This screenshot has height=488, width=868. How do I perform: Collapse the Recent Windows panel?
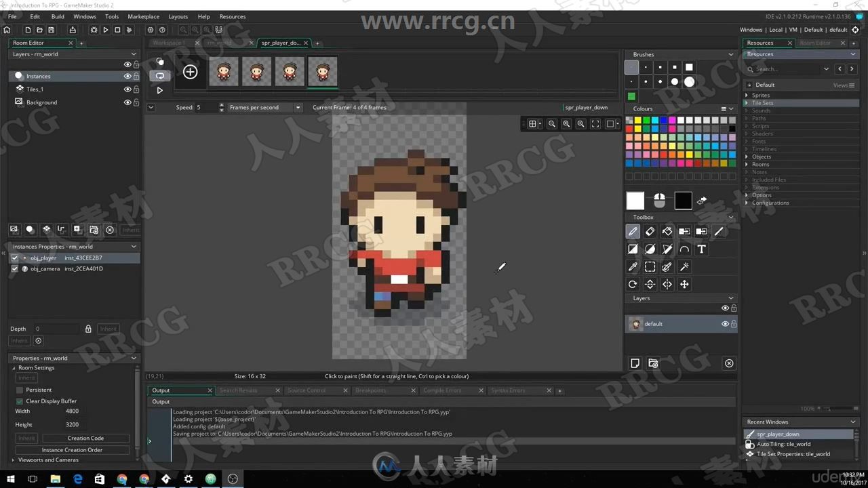852,422
